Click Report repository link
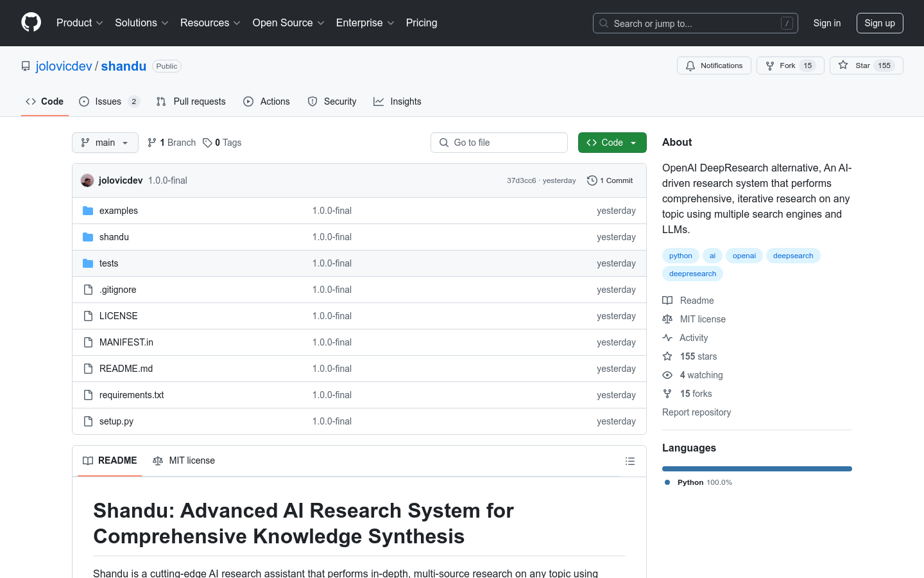This screenshot has width=924, height=578. [x=697, y=412]
